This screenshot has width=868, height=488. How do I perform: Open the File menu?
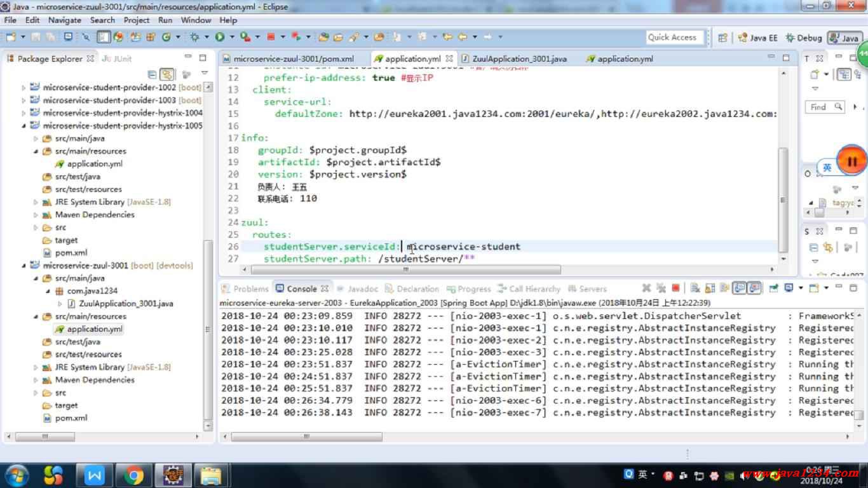coord(11,20)
